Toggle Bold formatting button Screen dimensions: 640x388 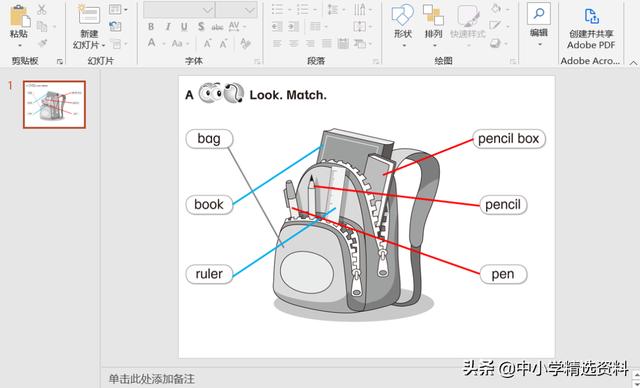pyautogui.click(x=151, y=27)
